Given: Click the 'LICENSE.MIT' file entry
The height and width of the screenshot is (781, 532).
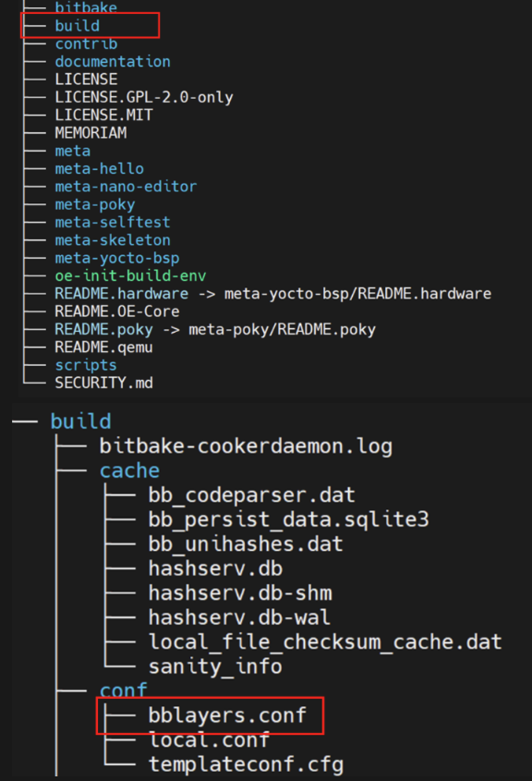Looking at the screenshot, I should coord(103,115).
